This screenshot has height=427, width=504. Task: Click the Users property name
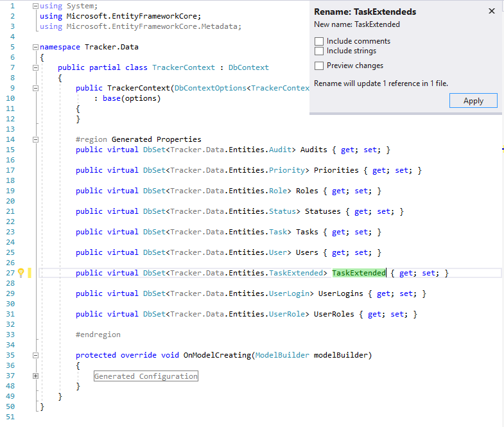click(307, 252)
